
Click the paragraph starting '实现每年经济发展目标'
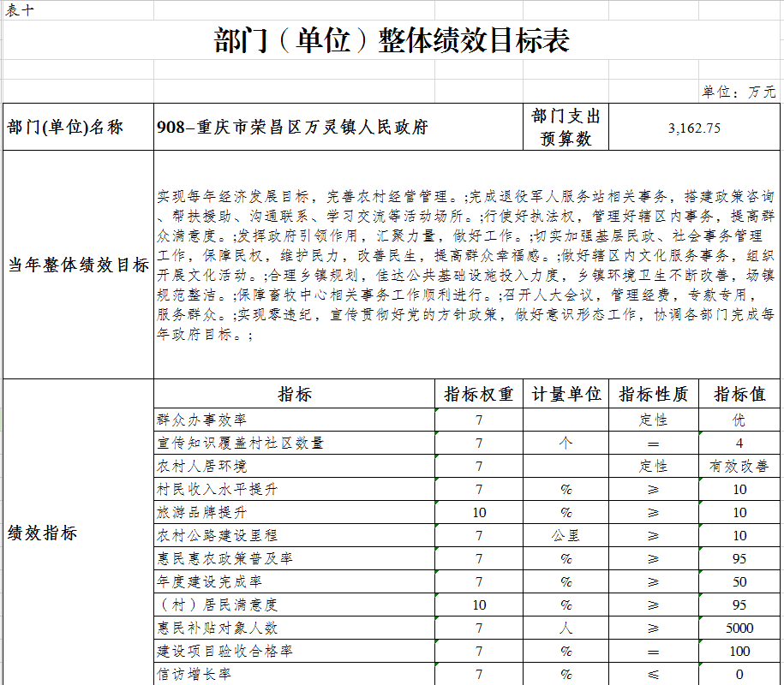coord(466,265)
